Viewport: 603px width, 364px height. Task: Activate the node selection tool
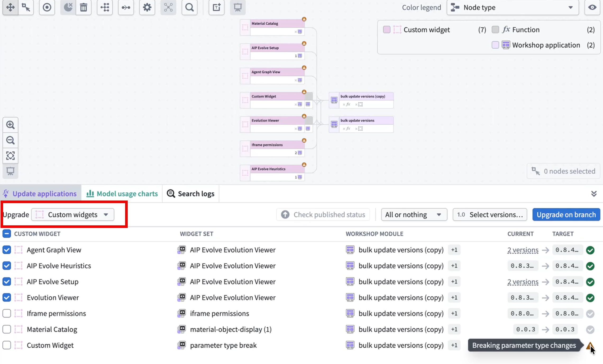(26, 7)
